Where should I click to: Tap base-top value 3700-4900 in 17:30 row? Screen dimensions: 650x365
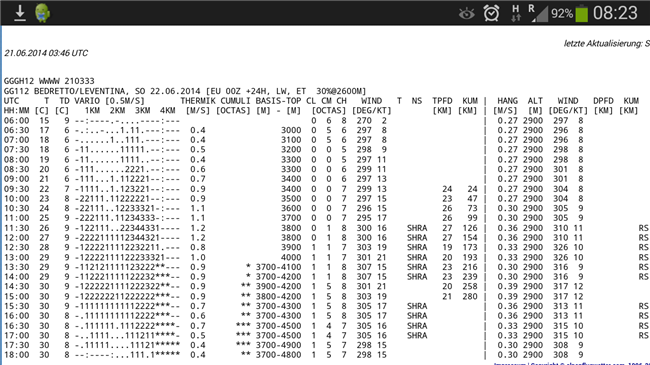point(278,346)
